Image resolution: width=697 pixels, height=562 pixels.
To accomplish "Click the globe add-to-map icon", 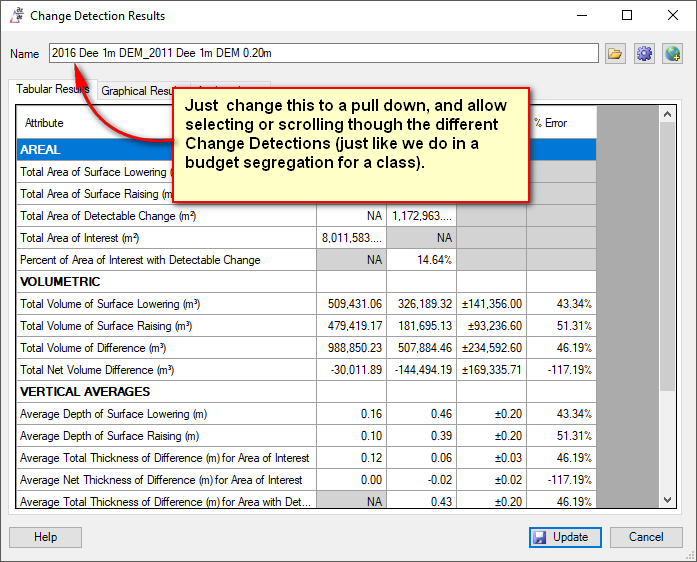I will (672, 54).
